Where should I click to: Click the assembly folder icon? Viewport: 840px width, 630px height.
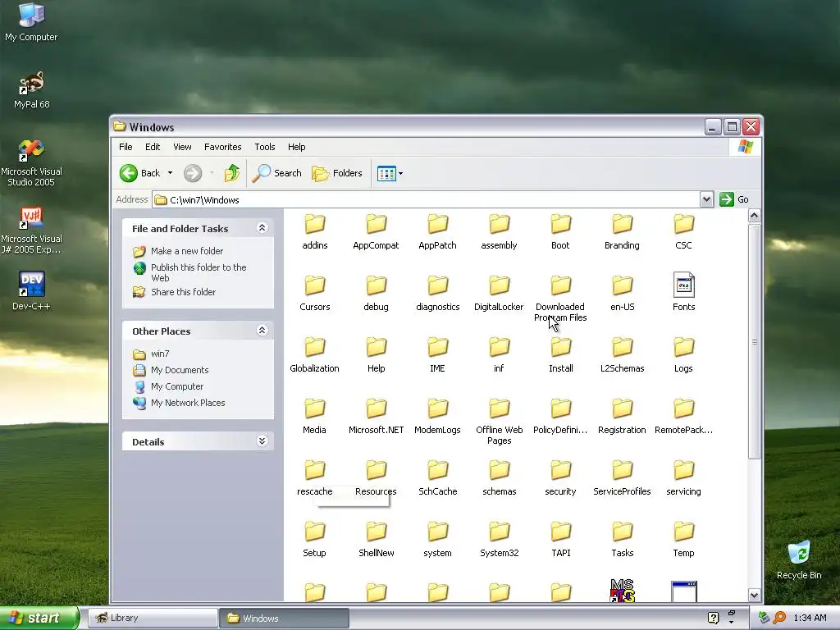tap(500, 224)
